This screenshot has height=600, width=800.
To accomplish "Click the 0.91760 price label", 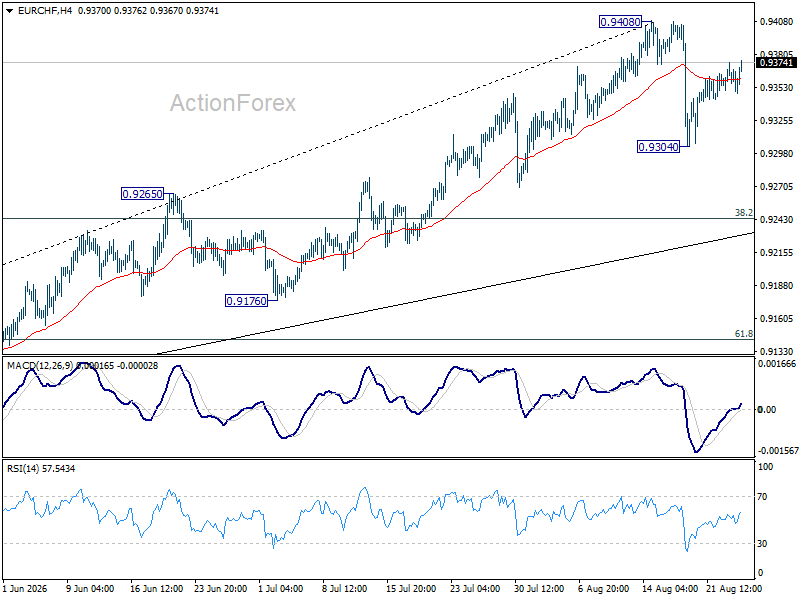I will (x=246, y=301).
